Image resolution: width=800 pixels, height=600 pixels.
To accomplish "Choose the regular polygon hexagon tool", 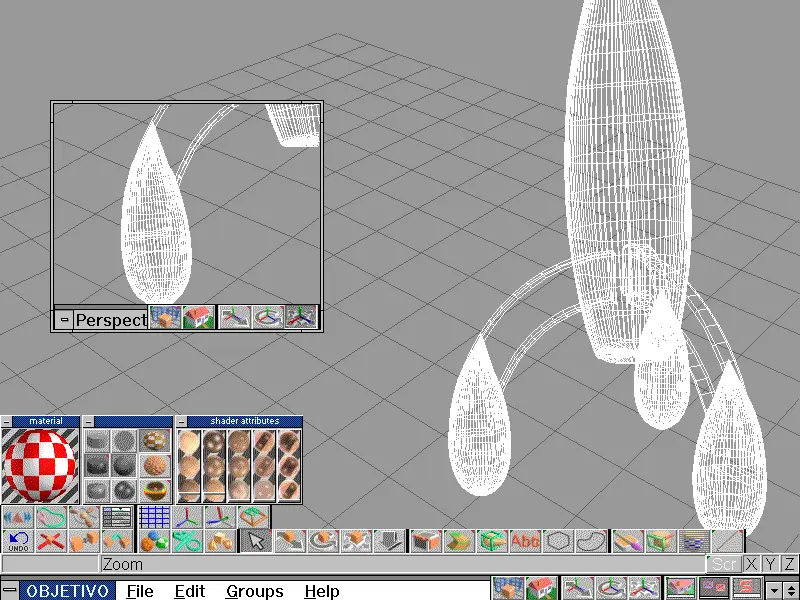I will [558, 541].
